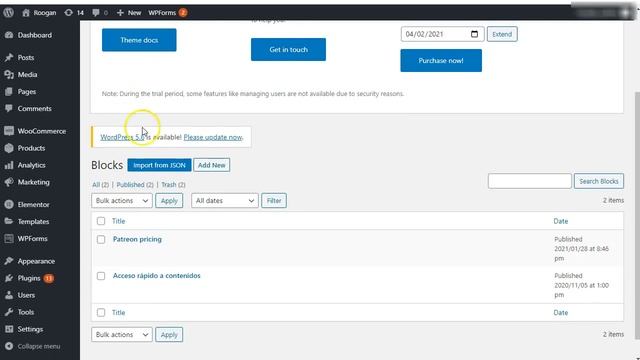Click the Marketing megaphone icon
This screenshot has height=360, width=640.
click(9, 182)
